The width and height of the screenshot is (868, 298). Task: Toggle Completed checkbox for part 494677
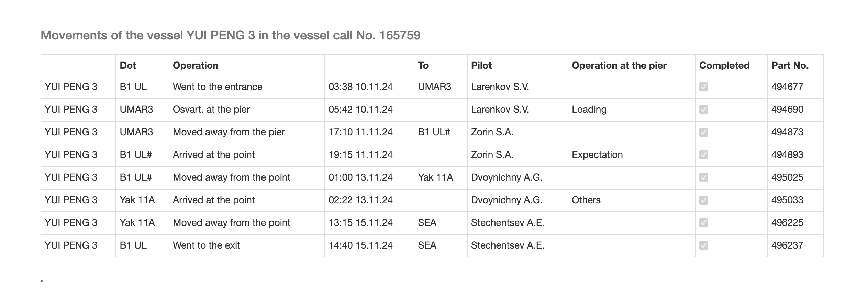(703, 87)
